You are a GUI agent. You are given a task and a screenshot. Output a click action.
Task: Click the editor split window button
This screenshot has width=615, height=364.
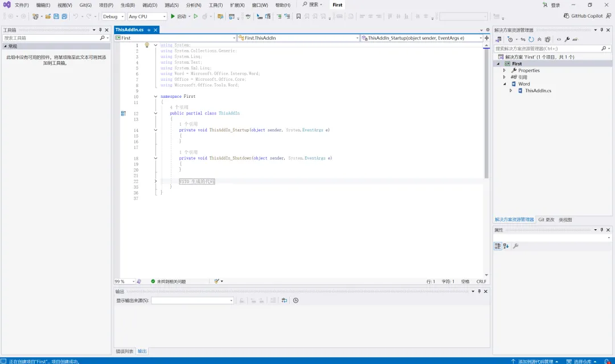coord(487,38)
